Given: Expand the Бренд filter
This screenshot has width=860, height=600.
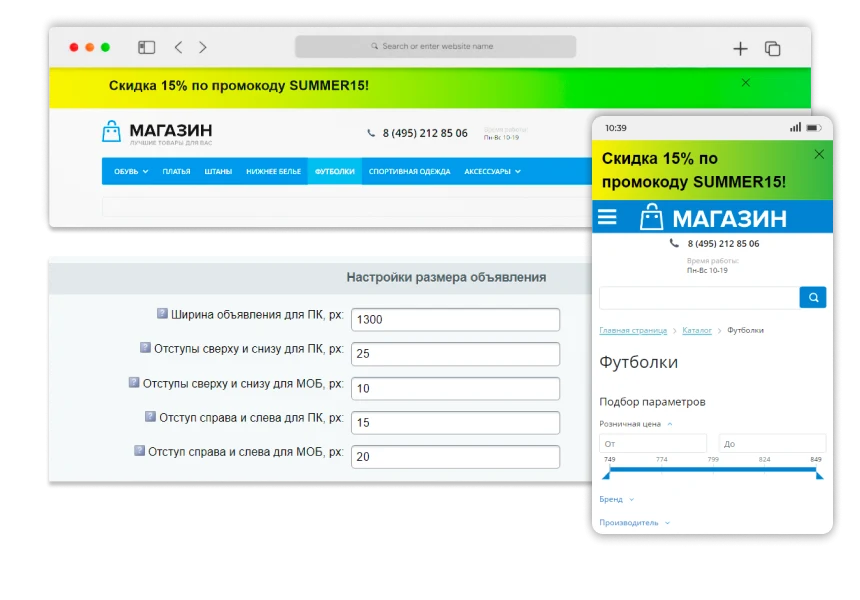Looking at the screenshot, I should pos(616,499).
